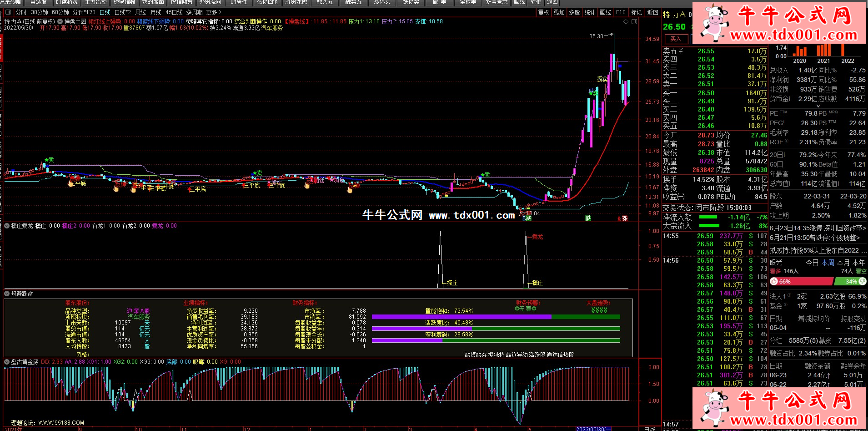Click the 返回 back button
This screenshot has width=868, height=431.
point(653,12)
